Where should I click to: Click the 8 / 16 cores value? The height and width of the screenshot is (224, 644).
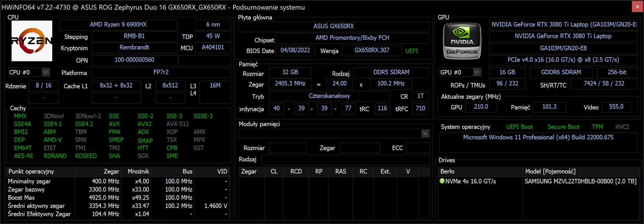pos(44,86)
